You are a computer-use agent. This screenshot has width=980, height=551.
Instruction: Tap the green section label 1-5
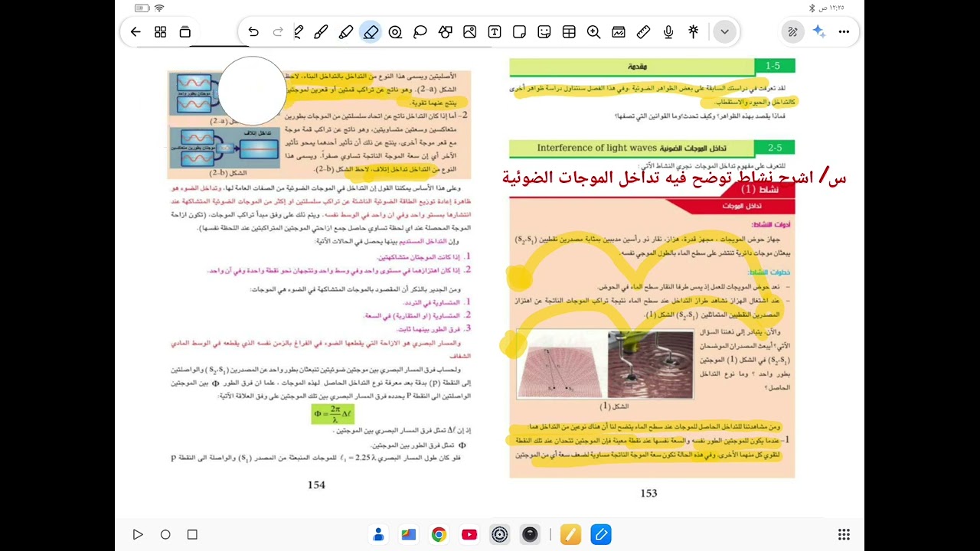pos(775,66)
